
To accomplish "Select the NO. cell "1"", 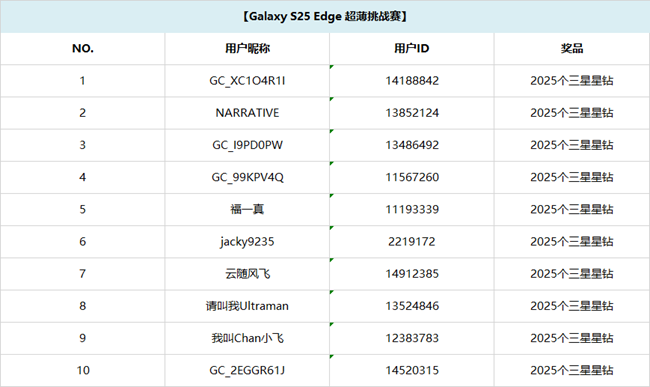I will [x=82, y=80].
